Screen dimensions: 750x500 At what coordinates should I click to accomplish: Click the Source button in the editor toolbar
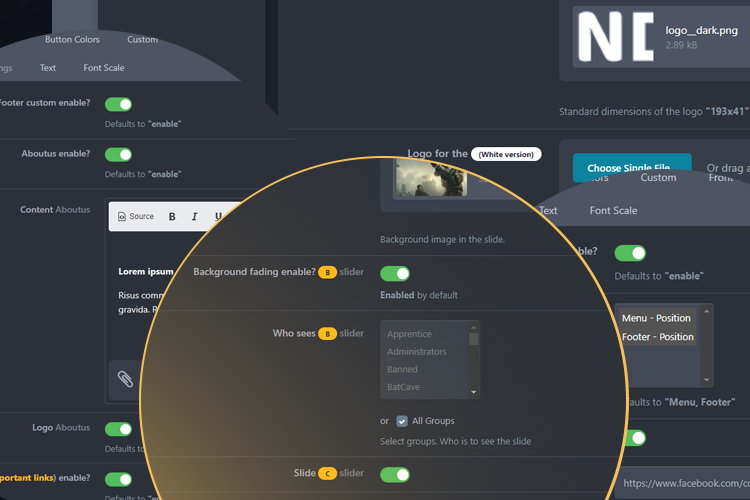pyautogui.click(x=136, y=216)
